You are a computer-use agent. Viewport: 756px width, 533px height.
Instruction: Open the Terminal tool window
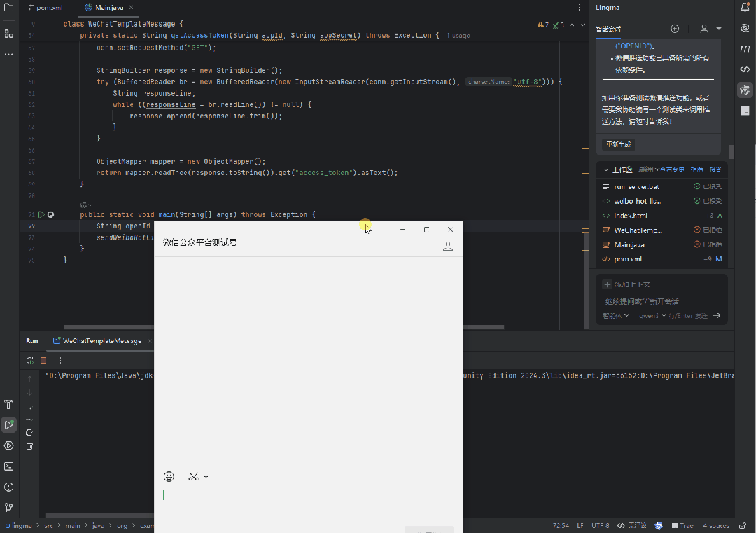point(8,466)
